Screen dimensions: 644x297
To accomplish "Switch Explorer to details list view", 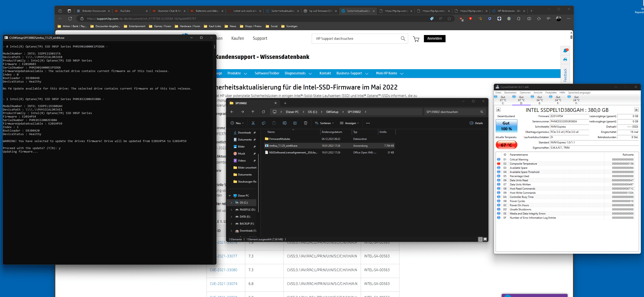I will [480, 239].
